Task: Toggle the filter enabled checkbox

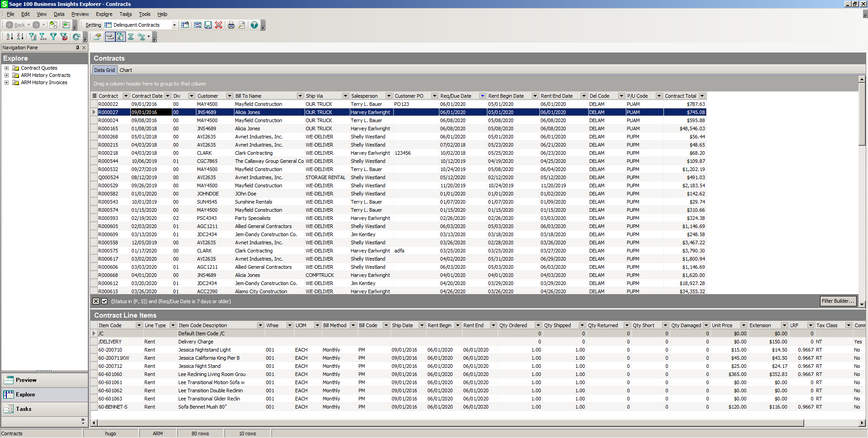Action: click(x=105, y=301)
